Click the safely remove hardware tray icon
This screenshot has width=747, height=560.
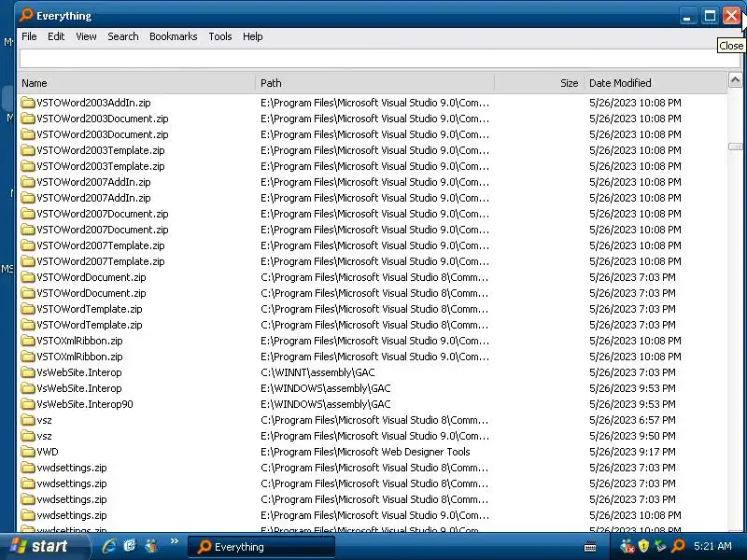point(660,546)
